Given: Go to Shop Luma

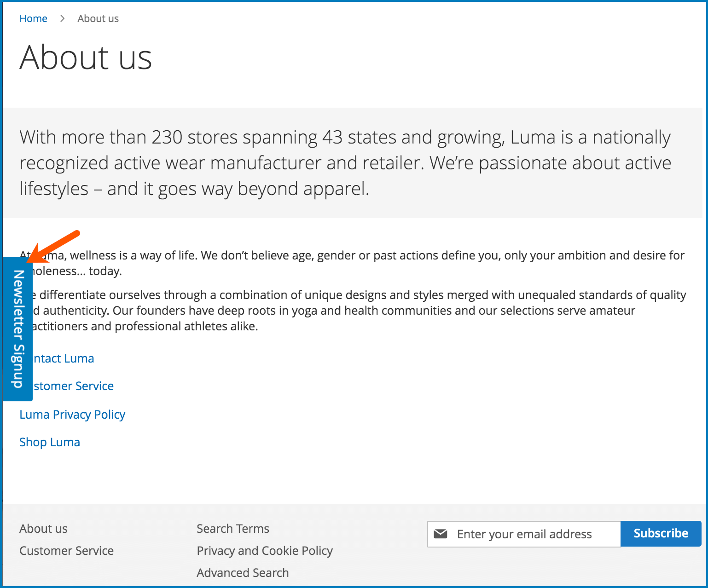Looking at the screenshot, I should (x=49, y=442).
